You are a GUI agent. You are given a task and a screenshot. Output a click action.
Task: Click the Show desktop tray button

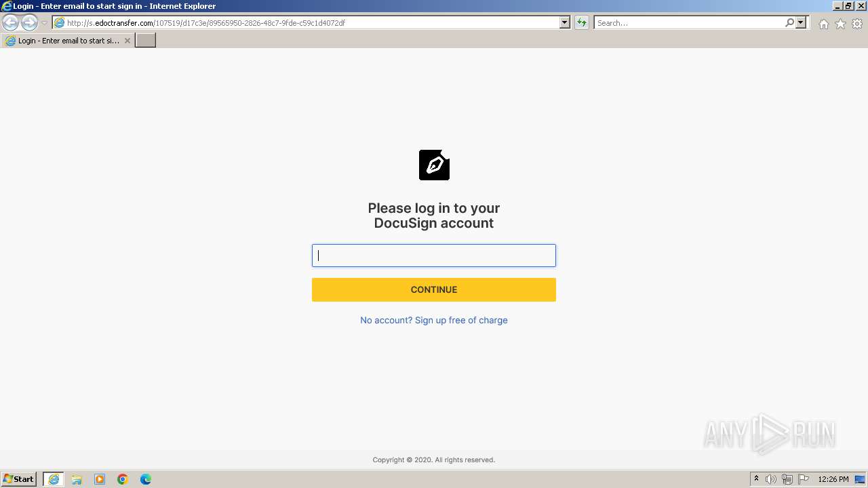click(860, 479)
